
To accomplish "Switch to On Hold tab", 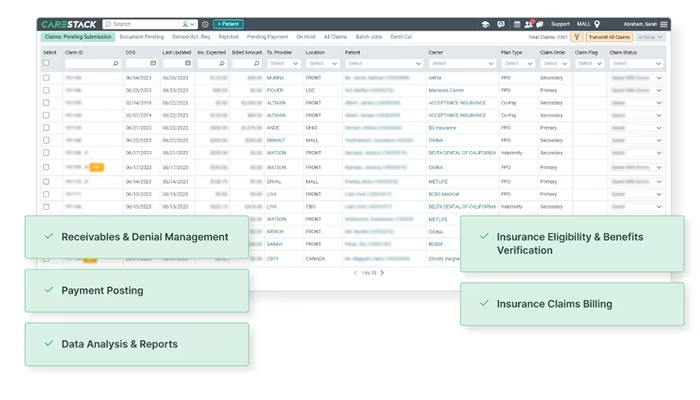I will pos(306,37).
